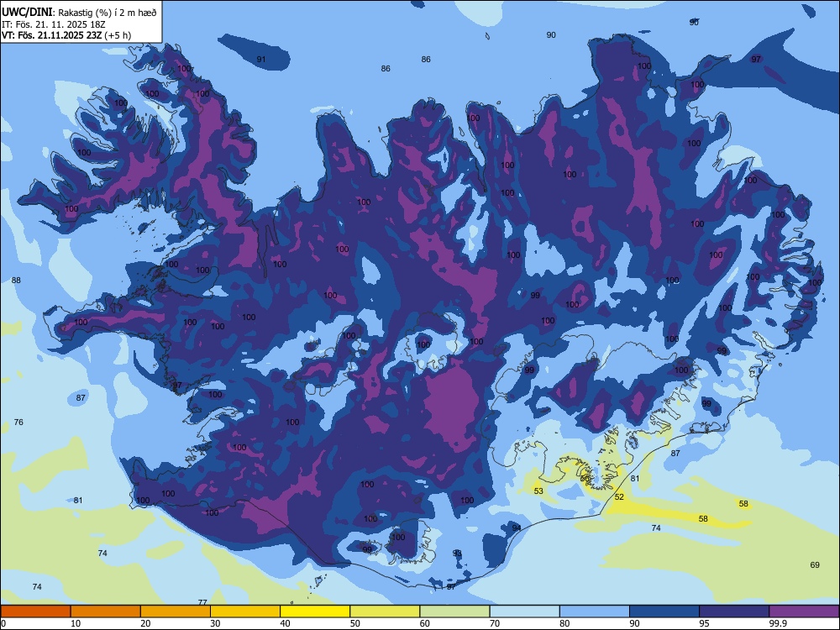Viewport: 840px width, 630px height.
Task: Click the '94' humidity value on the map
Action: click(517, 528)
